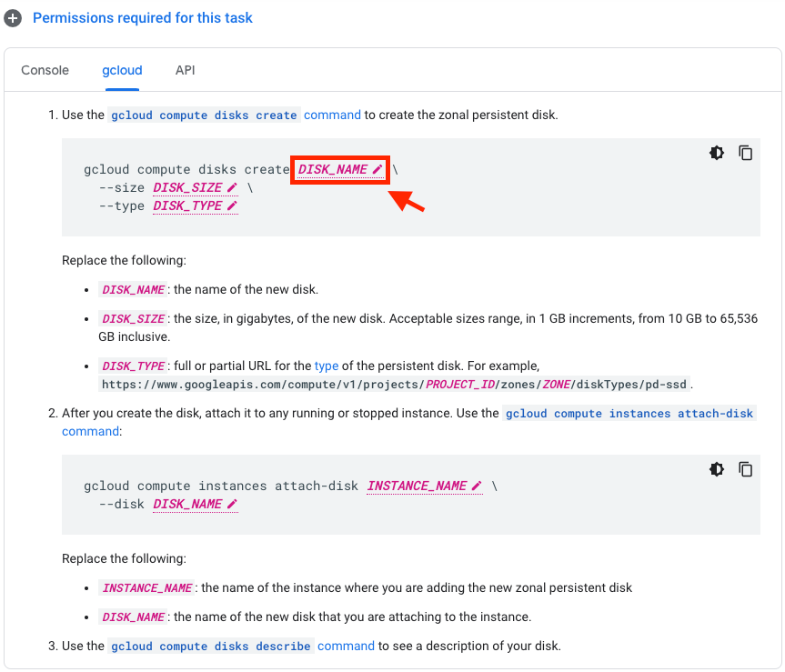Switch to the API tab
This screenshot has width=785, height=672.
click(185, 70)
